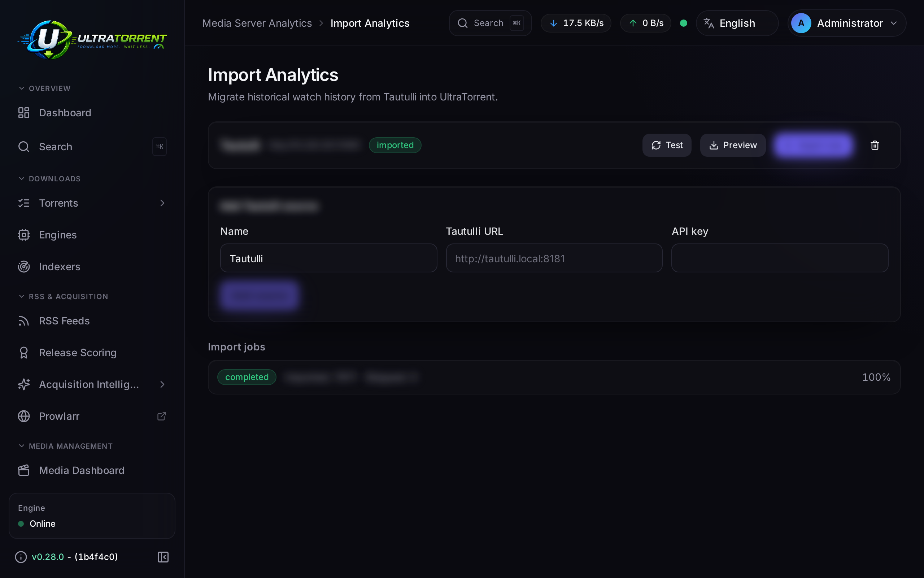Focus the top bar Search box
The image size is (924, 578).
[490, 23]
